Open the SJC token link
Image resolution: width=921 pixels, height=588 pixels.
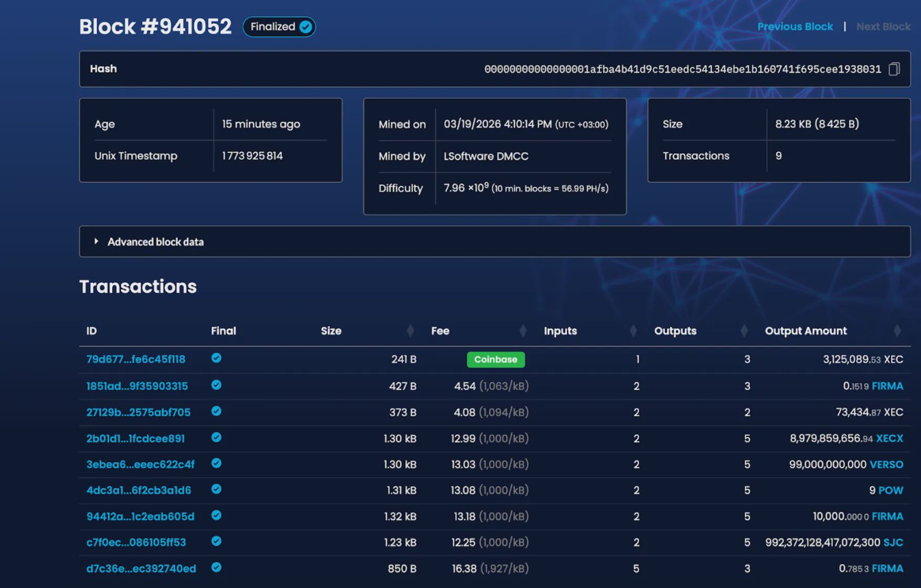[x=893, y=542]
